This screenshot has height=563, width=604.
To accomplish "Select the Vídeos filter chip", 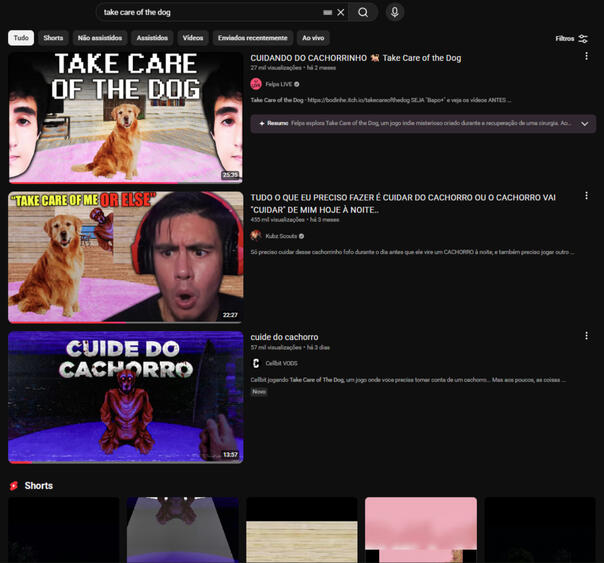I will click(193, 38).
